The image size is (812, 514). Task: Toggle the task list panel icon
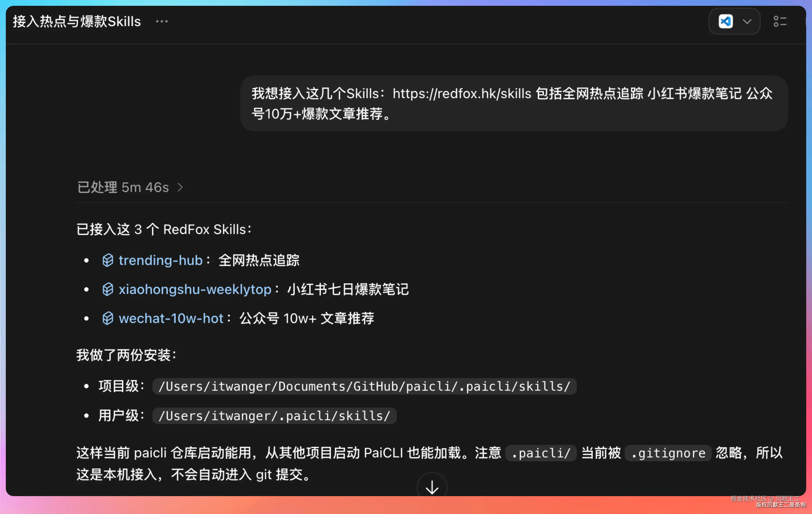click(780, 22)
